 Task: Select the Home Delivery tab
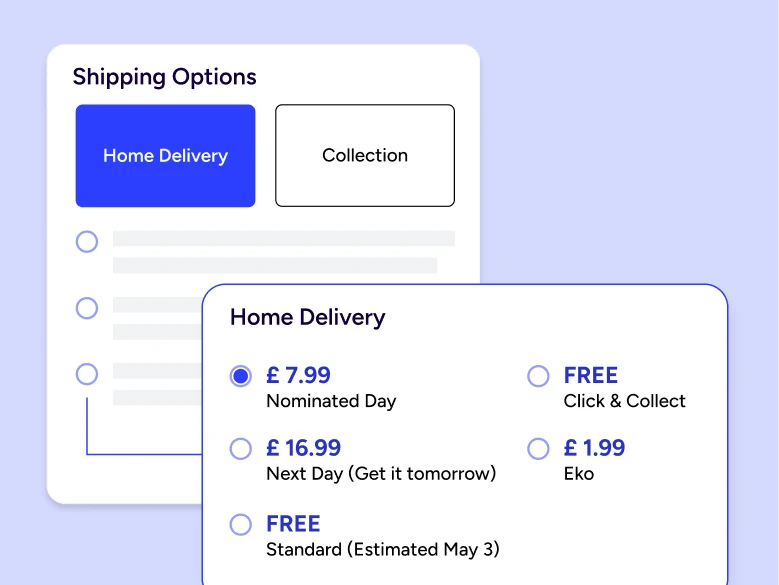coord(165,156)
